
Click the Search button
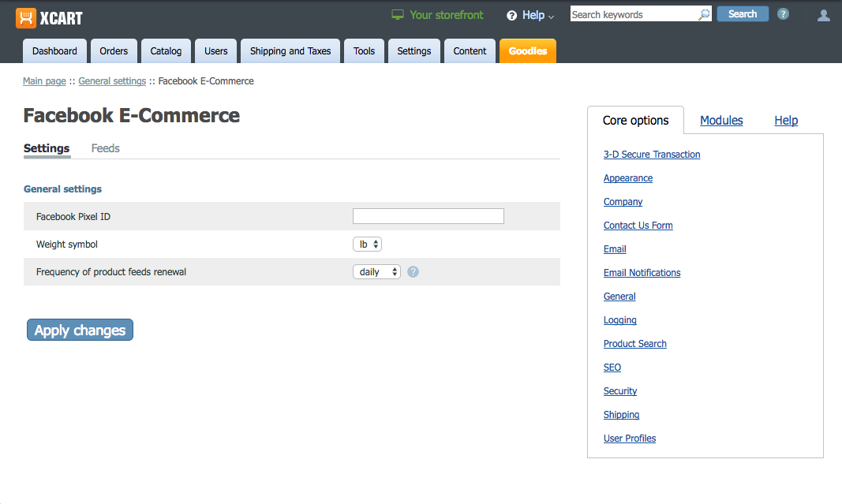pyautogui.click(x=743, y=14)
